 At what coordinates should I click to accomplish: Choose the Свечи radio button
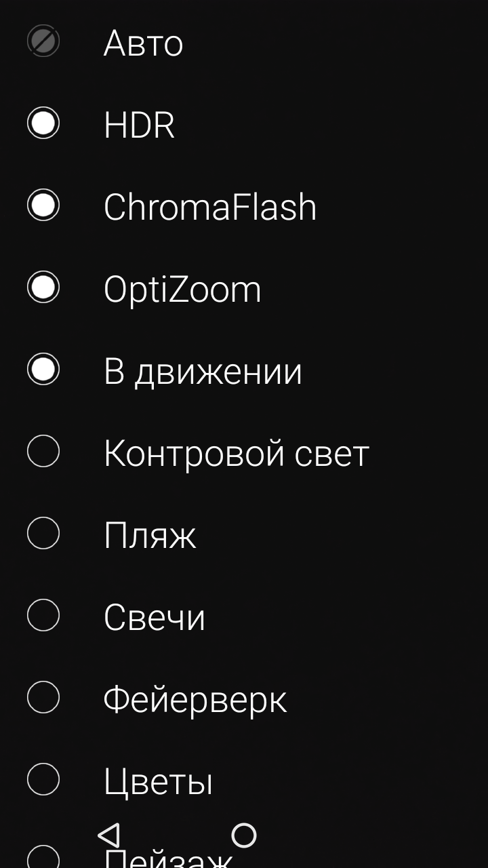click(43, 616)
